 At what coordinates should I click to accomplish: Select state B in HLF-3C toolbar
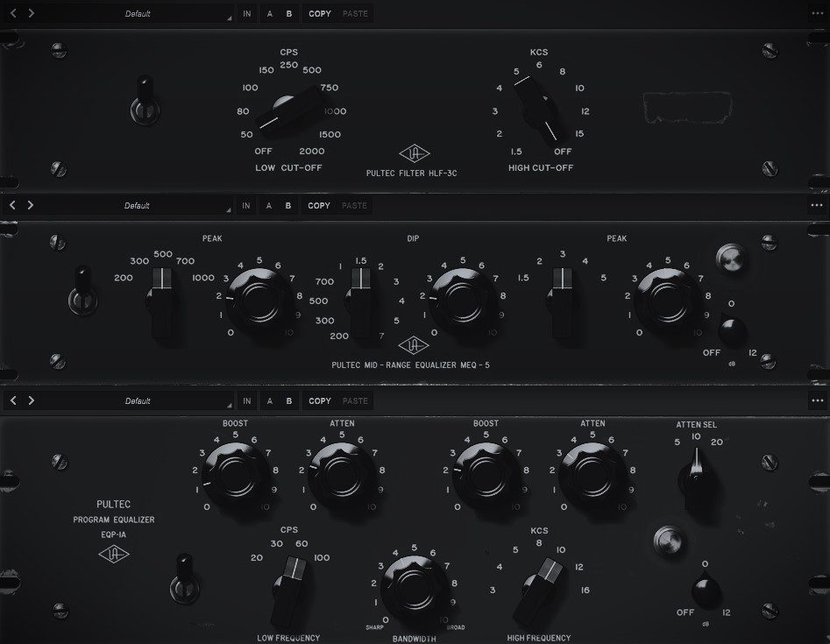tap(289, 14)
